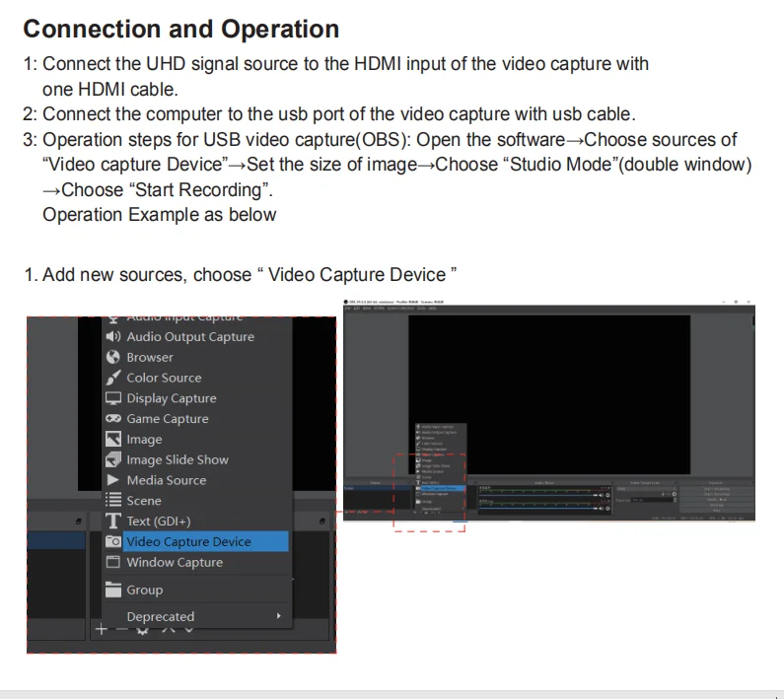This screenshot has width=784, height=699.
Task: Open the Scene Collection menu in the small OBS window
Action: [x=401, y=308]
